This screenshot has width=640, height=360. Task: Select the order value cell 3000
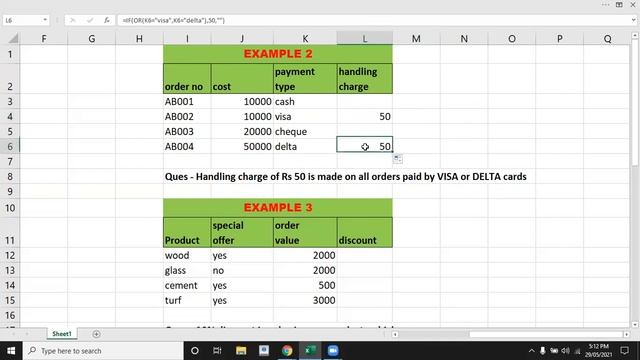pos(305,300)
